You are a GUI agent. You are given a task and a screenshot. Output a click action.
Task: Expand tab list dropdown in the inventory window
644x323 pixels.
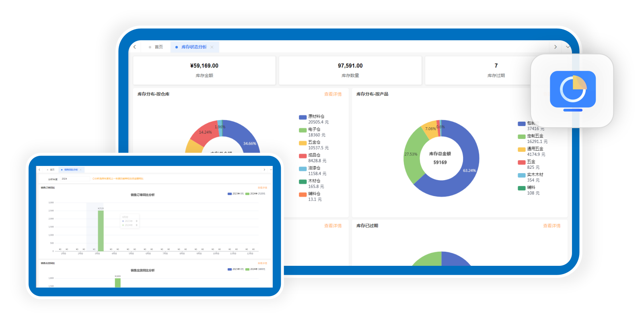pyautogui.click(x=568, y=47)
